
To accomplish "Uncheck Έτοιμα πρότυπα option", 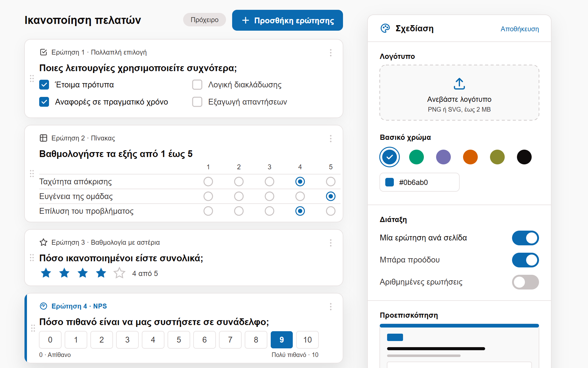I will click(44, 85).
